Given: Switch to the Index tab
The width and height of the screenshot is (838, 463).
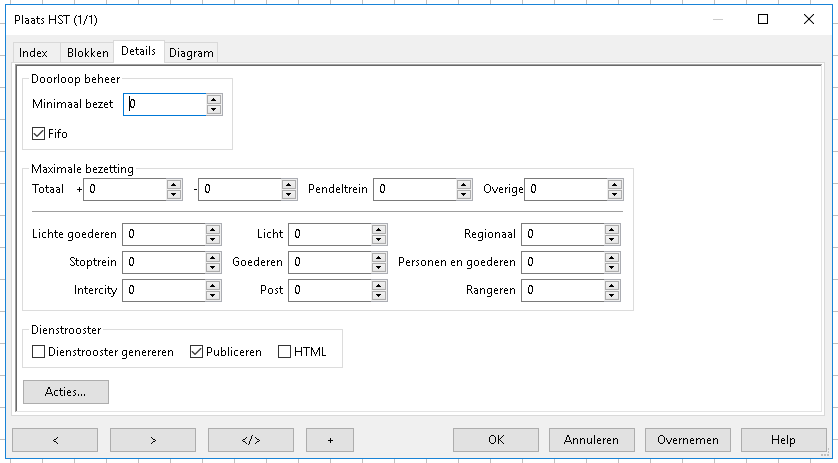Looking at the screenshot, I should [x=34, y=53].
